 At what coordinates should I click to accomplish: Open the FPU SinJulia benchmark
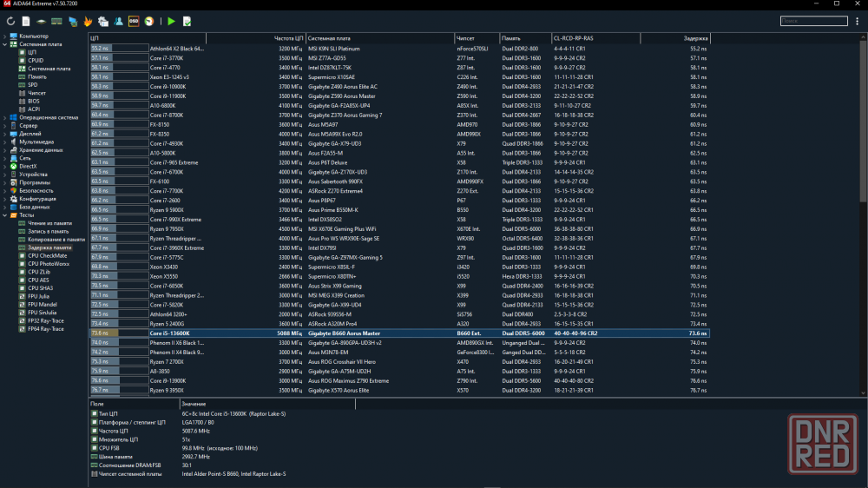(42, 313)
